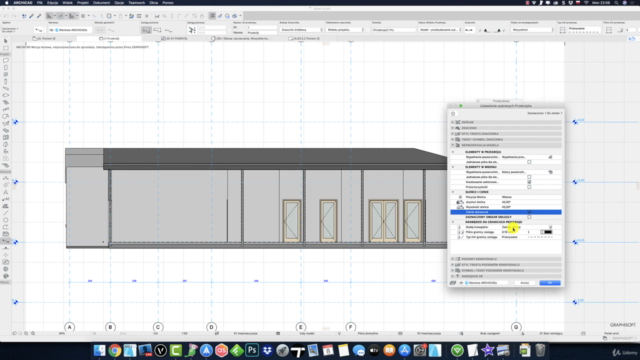Enable Zaznaczony obszar odległy checkbox
640x360 pixels.
click(x=529, y=217)
